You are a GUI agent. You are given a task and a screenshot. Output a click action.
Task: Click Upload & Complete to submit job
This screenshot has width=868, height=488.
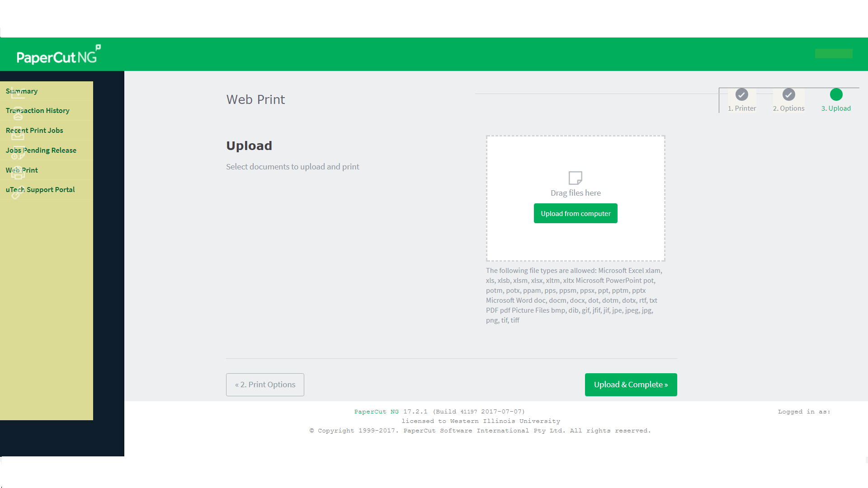coord(631,385)
